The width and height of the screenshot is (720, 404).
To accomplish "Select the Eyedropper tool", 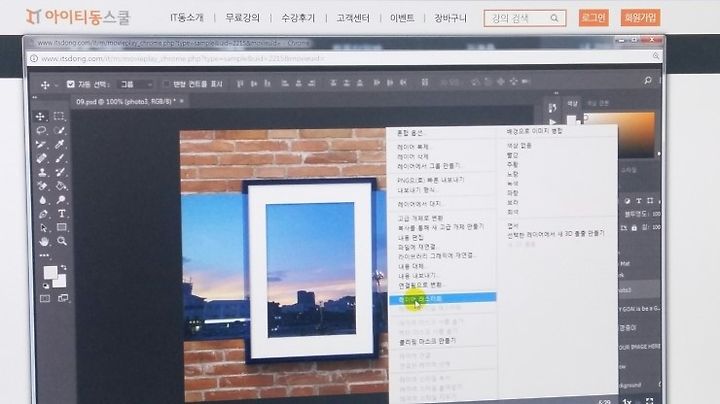I will coord(60,144).
